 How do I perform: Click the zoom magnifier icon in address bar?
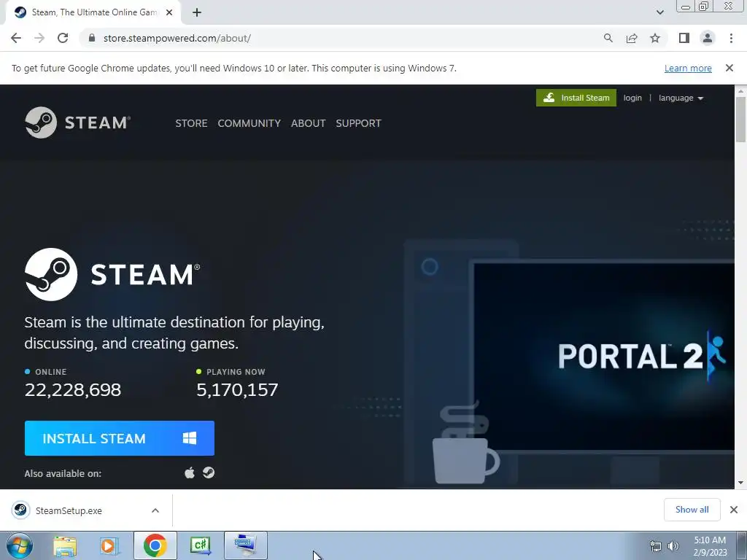pos(608,38)
